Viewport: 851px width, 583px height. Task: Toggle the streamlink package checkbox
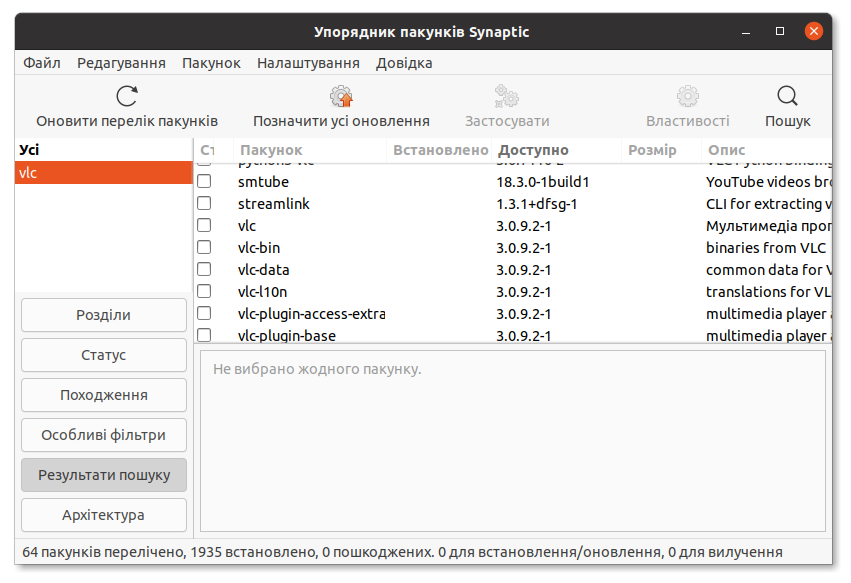[205, 203]
